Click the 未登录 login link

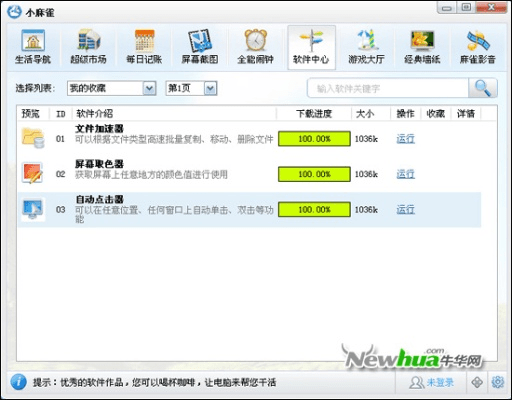[x=440, y=383]
